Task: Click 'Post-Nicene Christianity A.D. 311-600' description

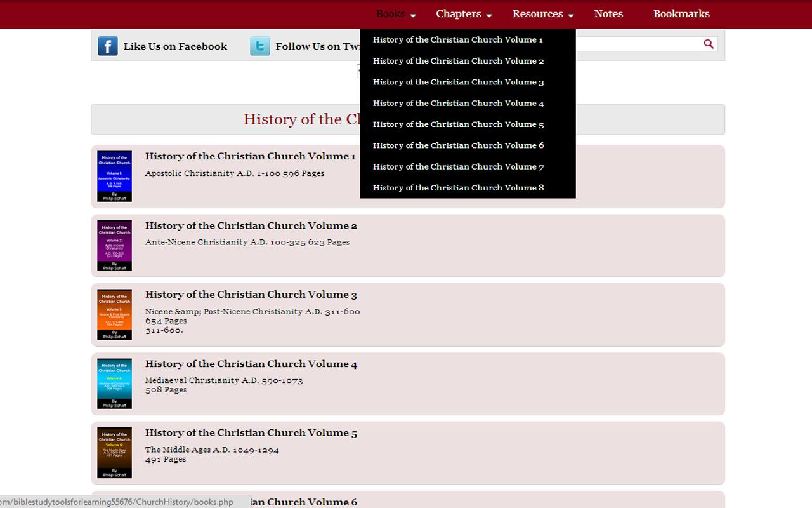Action: point(282,312)
